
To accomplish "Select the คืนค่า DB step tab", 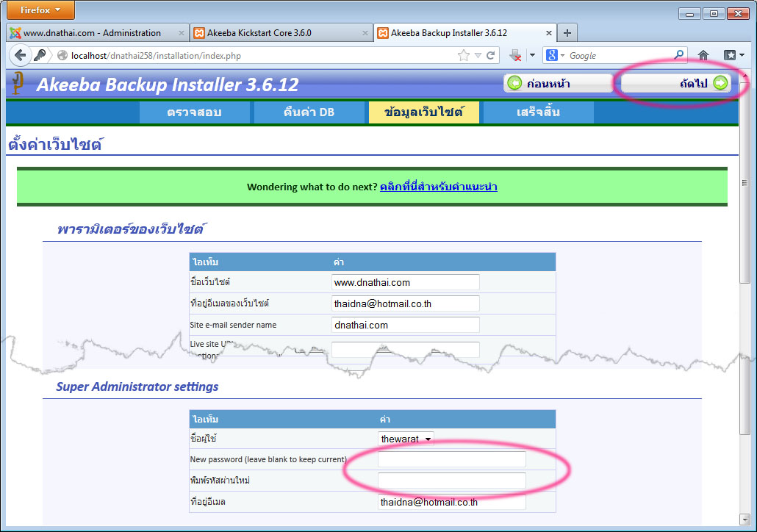I will (x=309, y=112).
